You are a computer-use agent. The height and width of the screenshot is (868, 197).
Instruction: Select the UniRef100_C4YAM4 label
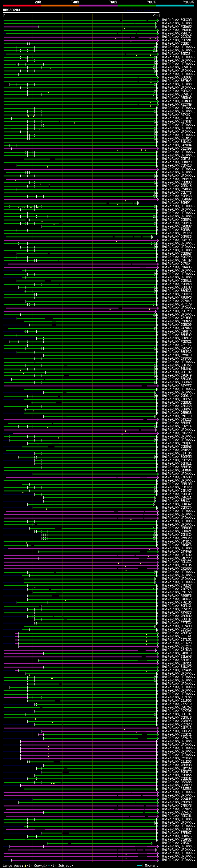click(x=177, y=145)
